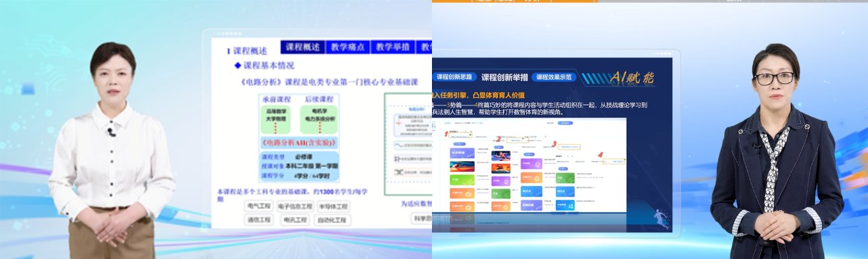Select the 电子信息工程 box

pyautogui.click(x=295, y=206)
